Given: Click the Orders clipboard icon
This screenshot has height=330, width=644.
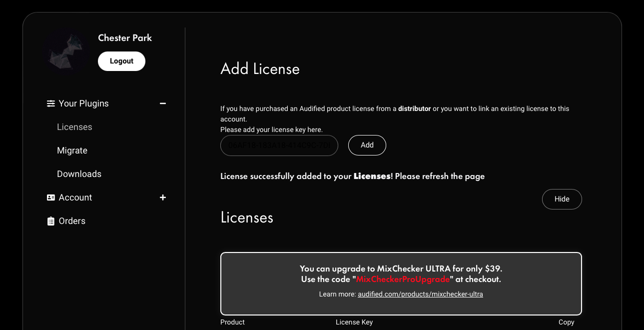Looking at the screenshot, I should (x=51, y=221).
